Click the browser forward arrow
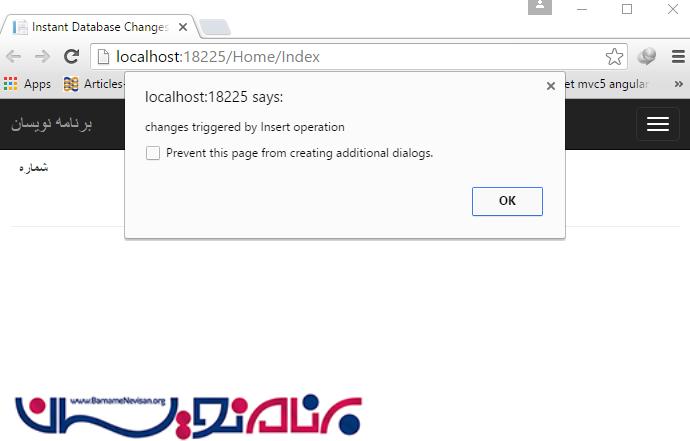This screenshot has width=690, height=441. [42, 56]
